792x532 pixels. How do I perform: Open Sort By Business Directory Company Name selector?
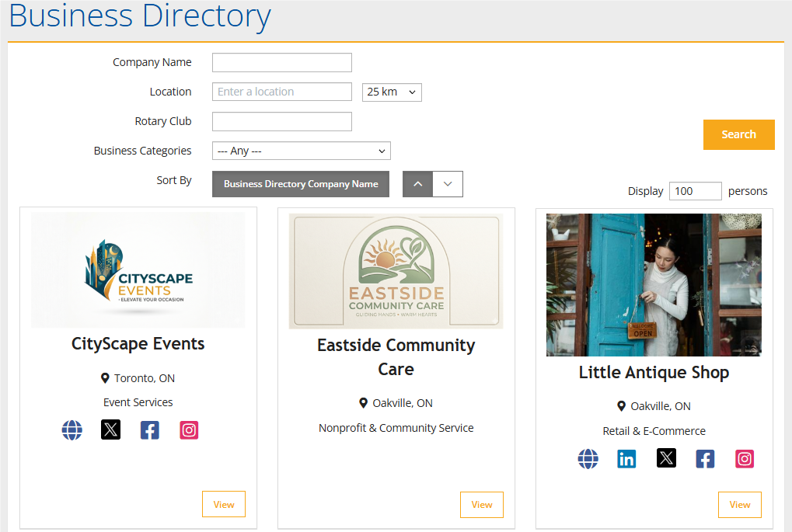point(301,184)
